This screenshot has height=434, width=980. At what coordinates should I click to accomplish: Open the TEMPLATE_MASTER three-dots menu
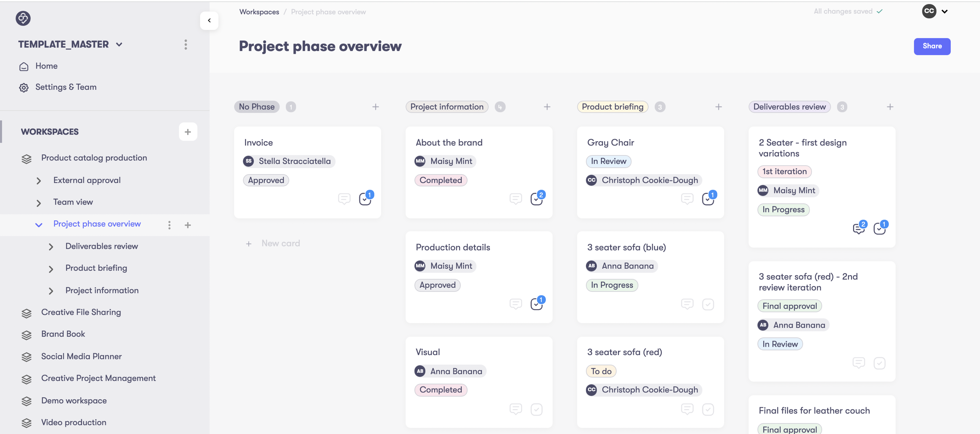(186, 45)
